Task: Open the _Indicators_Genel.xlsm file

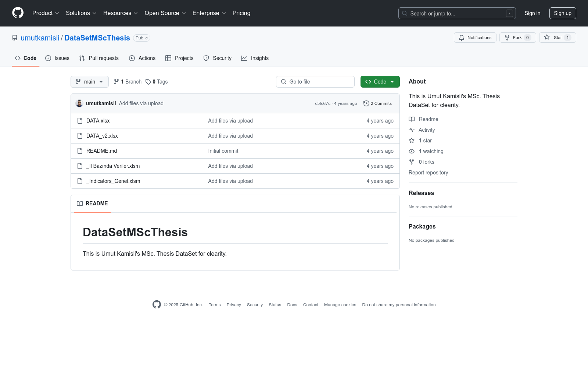Action: pyautogui.click(x=113, y=181)
